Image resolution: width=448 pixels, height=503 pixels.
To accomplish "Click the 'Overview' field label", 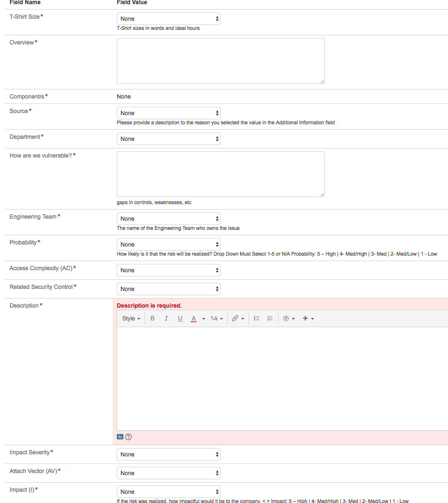I will [22, 42].
